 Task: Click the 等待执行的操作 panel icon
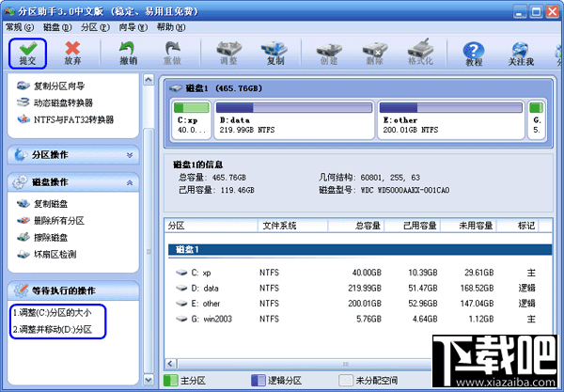pos(21,290)
